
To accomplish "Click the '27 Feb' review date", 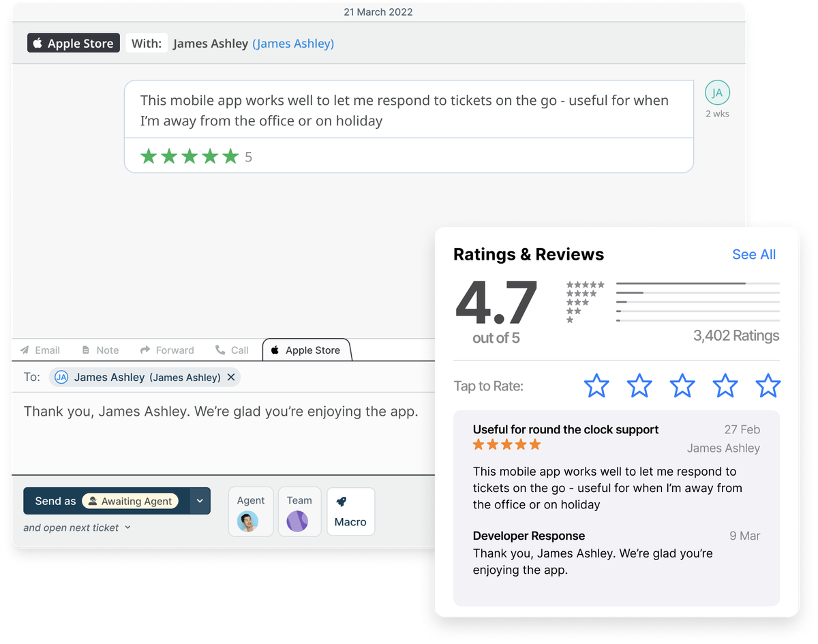I will (x=742, y=429).
